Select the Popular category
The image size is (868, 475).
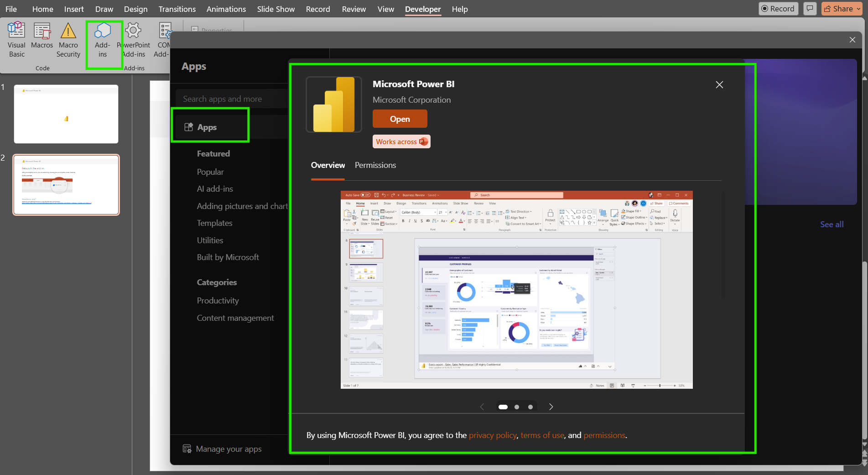[x=210, y=172]
